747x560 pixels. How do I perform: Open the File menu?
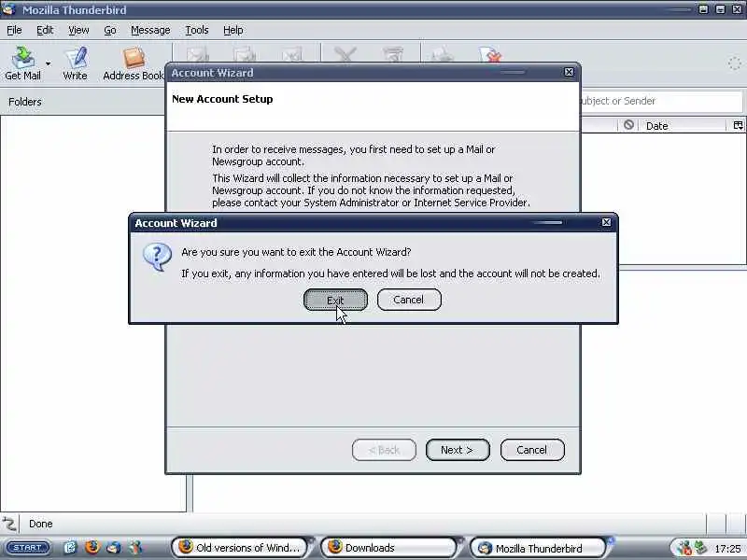14,30
